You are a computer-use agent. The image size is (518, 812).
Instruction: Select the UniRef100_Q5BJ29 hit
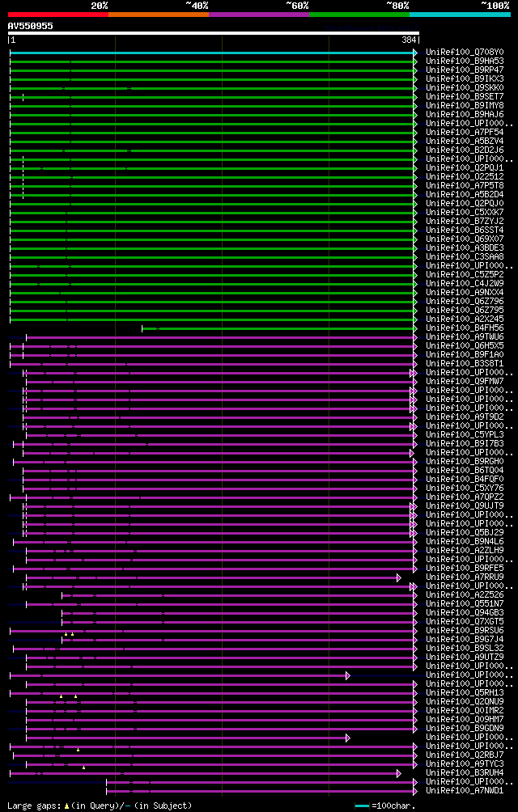tap(465, 533)
